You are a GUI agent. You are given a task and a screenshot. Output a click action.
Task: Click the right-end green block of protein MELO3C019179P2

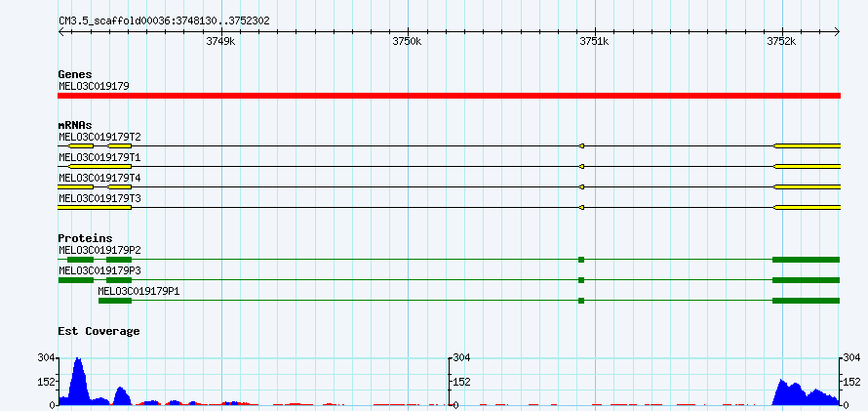[x=806, y=260]
